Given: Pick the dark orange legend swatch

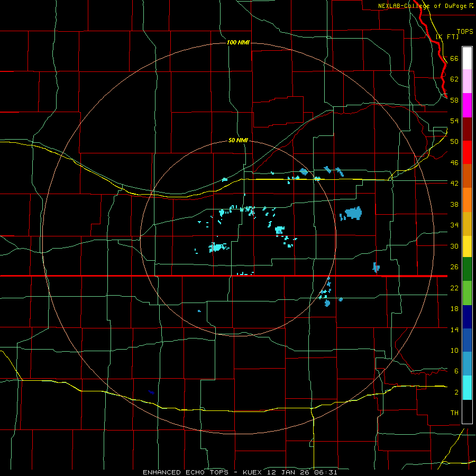Looking at the screenshot, I should (467, 176).
